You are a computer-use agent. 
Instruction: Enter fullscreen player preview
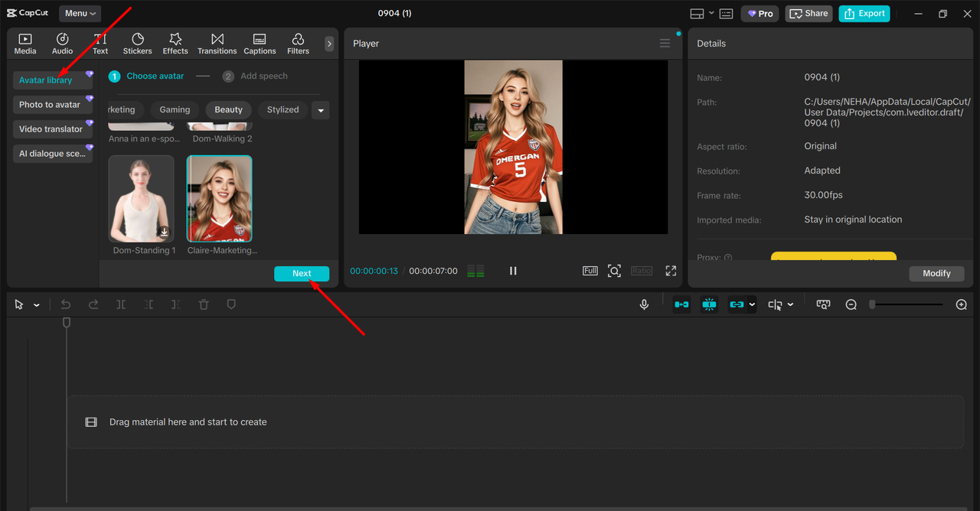pos(671,271)
